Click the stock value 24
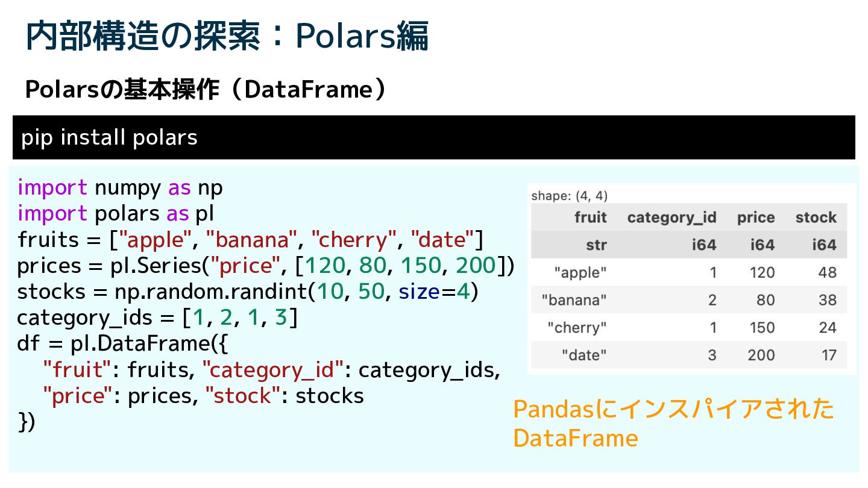This screenshot has width=868, height=488. (828, 328)
